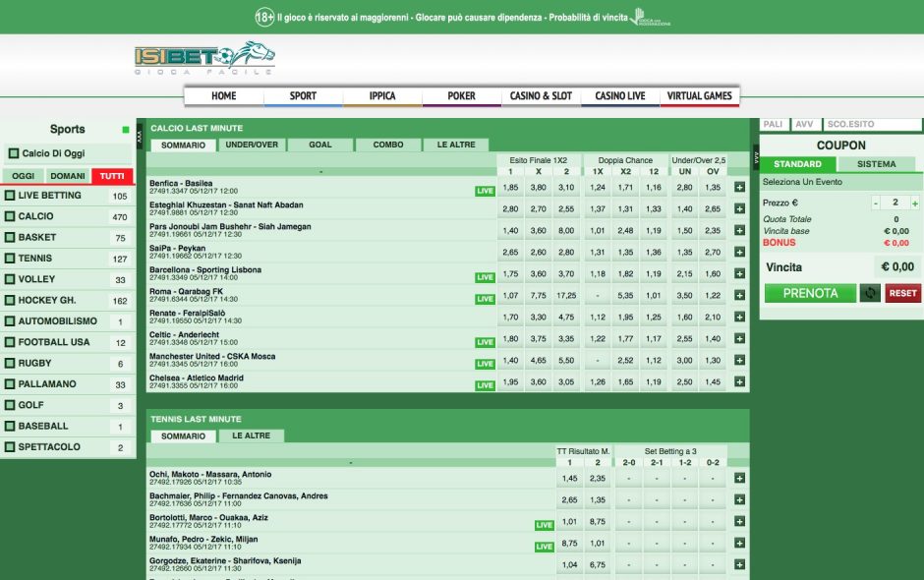924x580 pixels.
Task: Click the ISIBET horse logo
Action: pyautogui.click(x=204, y=58)
